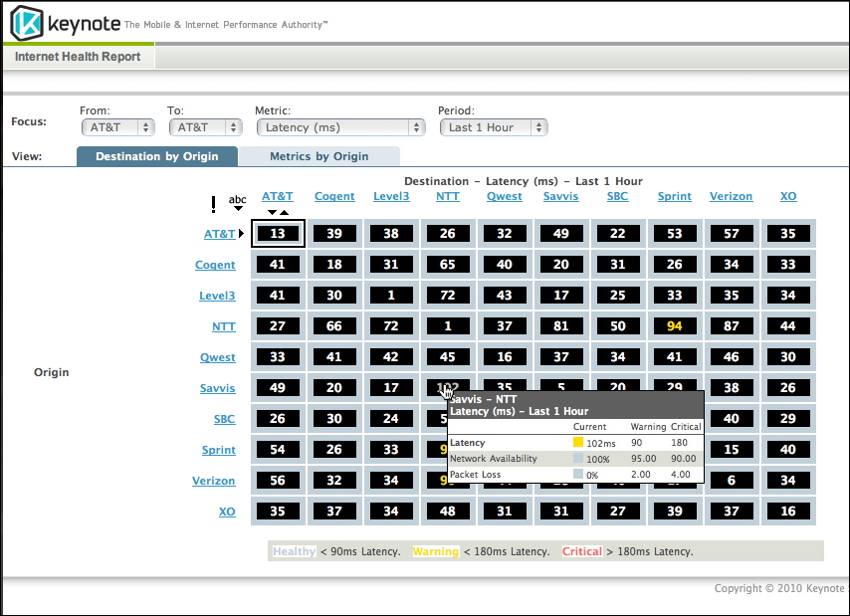Sort by the exclamation mark severity icon
This screenshot has height=616, width=850.
click(214, 204)
